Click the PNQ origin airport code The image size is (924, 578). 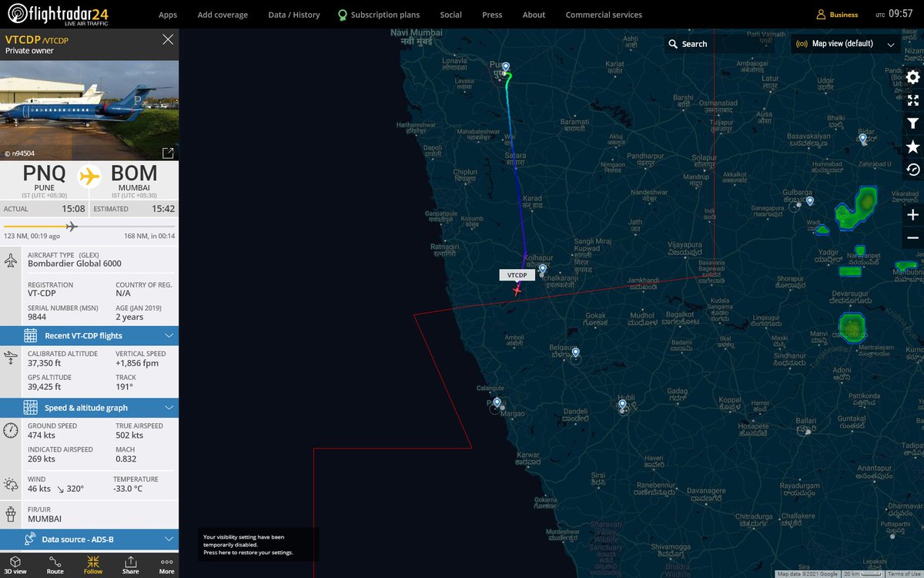[43, 174]
